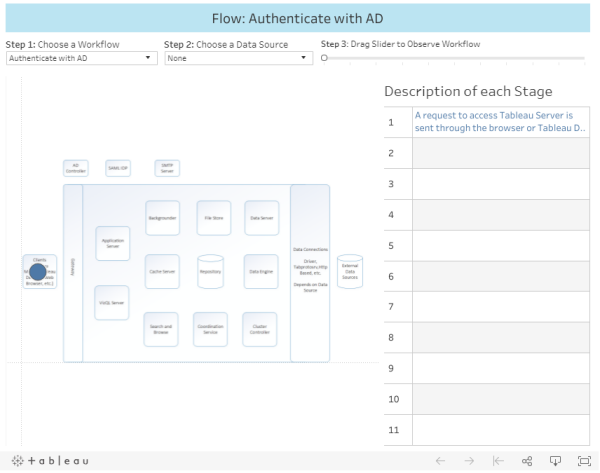Image resolution: width=600 pixels, height=473 pixels.
Task: Click stage number 2 cell
Action: click(398, 153)
